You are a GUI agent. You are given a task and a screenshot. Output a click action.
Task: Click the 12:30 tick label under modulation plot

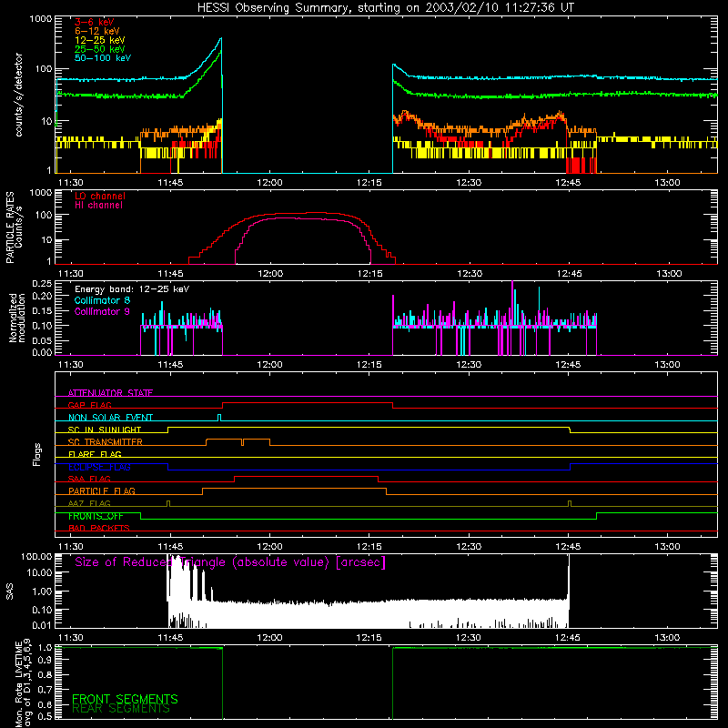tap(469, 365)
